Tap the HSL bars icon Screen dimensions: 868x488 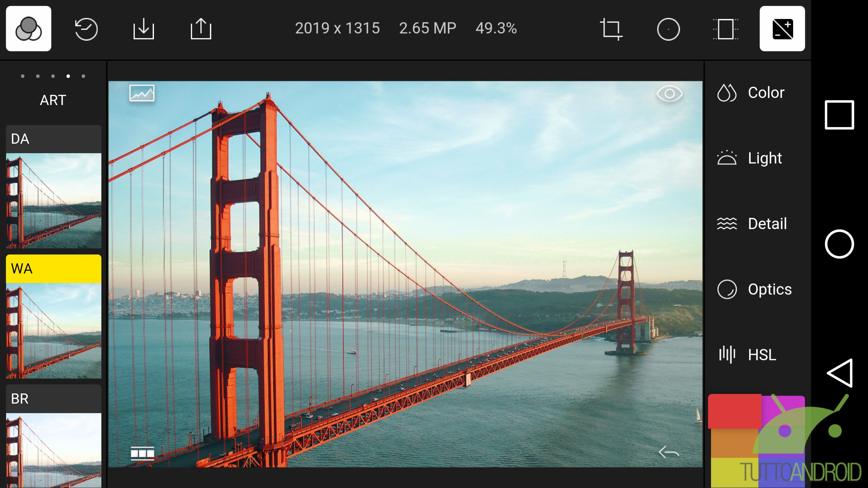pos(727,354)
